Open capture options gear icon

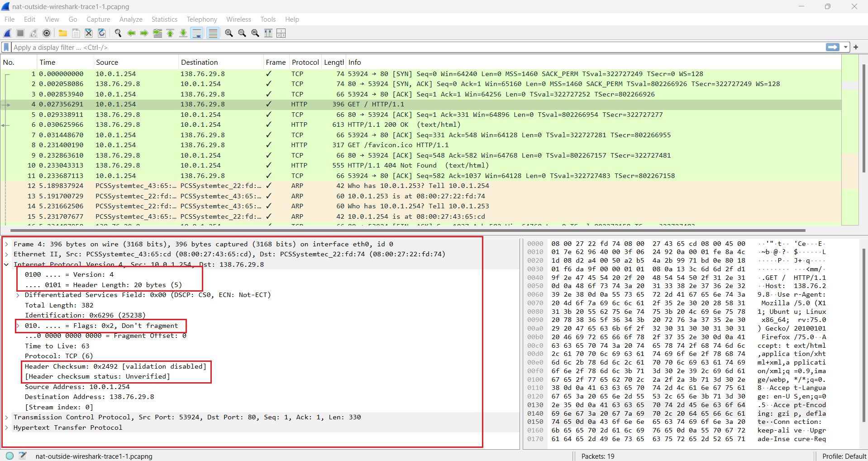point(47,33)
